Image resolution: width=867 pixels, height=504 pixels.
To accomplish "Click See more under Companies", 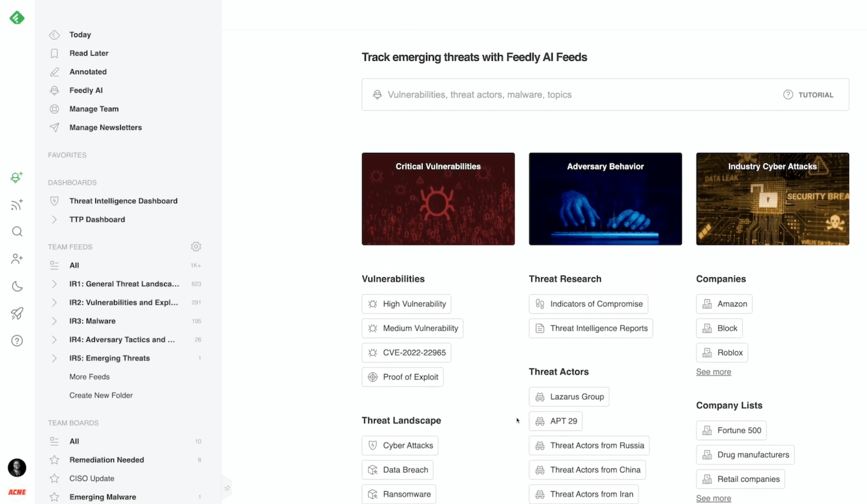I will tap(713, 371).
